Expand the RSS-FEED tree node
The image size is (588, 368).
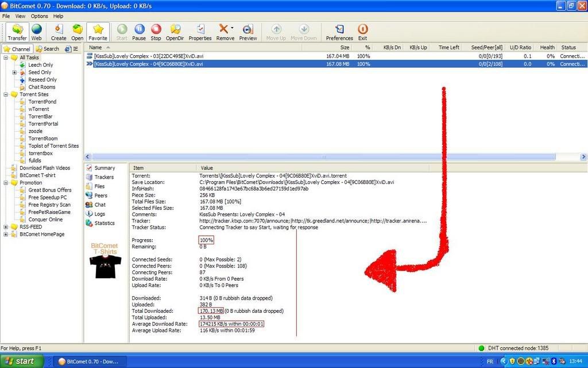click(6, 227)
